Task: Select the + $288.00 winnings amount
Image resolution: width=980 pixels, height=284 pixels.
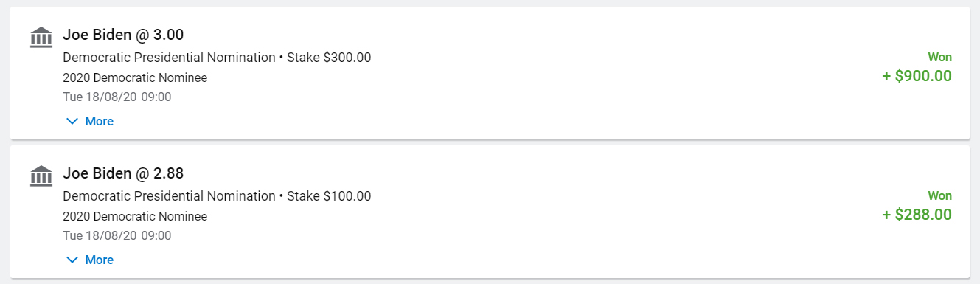Action: tap(917, 215)
